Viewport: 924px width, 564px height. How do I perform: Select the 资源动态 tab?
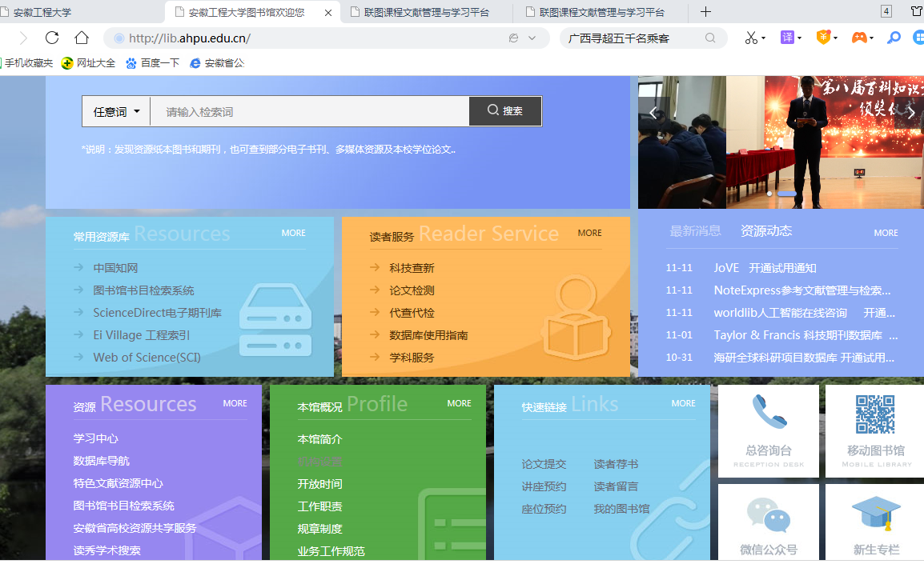click(x=766, y=230)
